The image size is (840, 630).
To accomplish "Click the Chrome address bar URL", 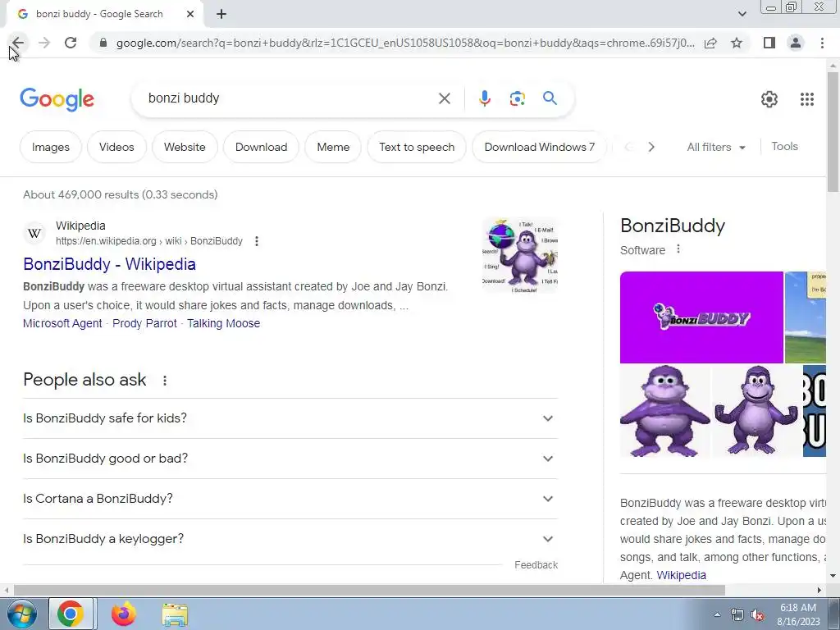I will tap(405, 43).
